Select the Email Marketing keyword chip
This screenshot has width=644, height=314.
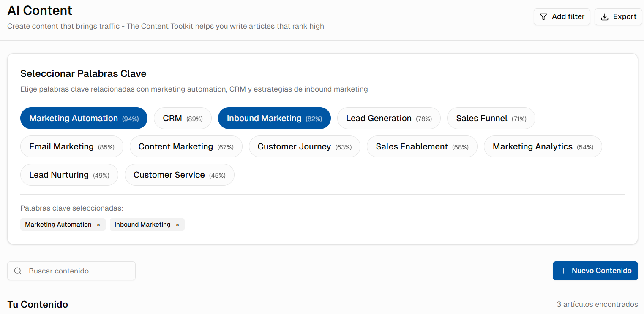click(x=72, y=147)
